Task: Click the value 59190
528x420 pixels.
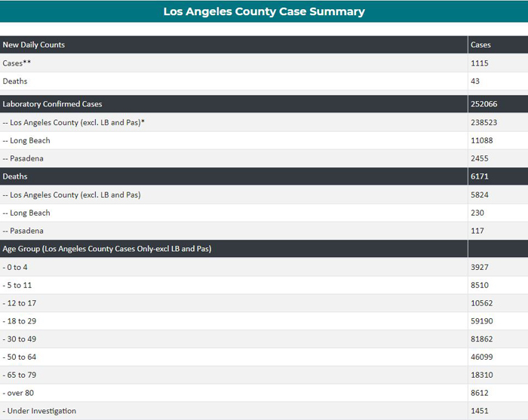Action: click(x=481, y=321)
